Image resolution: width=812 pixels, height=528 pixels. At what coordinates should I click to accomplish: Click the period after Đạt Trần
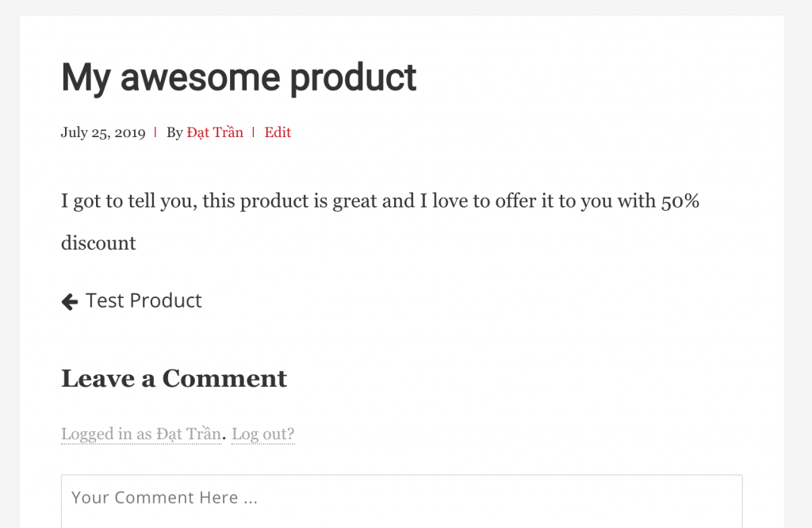pyautogui.click(x=226, y=435)
